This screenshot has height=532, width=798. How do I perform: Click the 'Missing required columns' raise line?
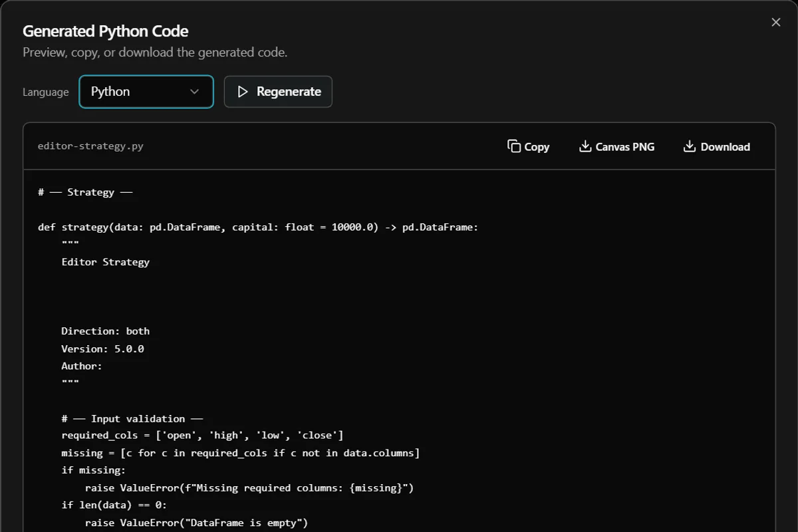click(x=249, y=487)
